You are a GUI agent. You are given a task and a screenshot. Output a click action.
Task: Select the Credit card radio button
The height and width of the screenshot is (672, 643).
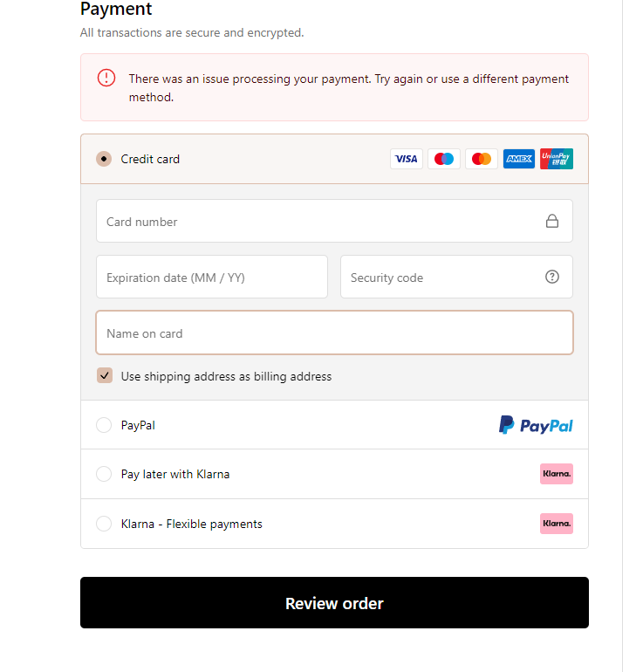[104, 159]
